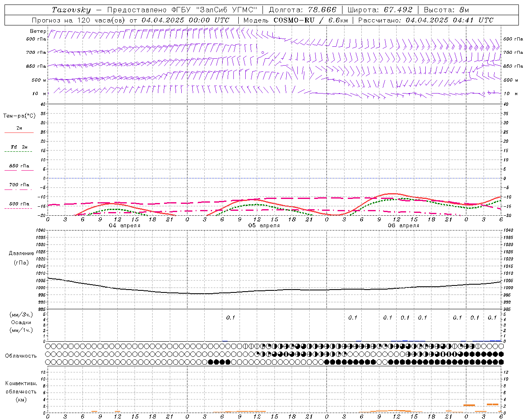The width and height of the screenshot is (525, 420).
Task: Click the COSMO-RU model name
Action: [x=291, y=20]
